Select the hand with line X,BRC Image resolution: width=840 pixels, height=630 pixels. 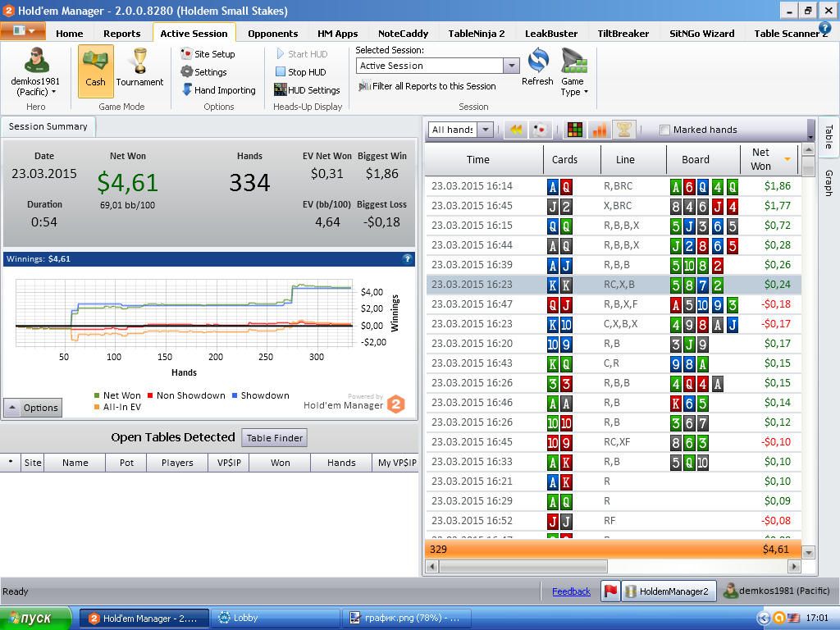(x=614, y=206)
